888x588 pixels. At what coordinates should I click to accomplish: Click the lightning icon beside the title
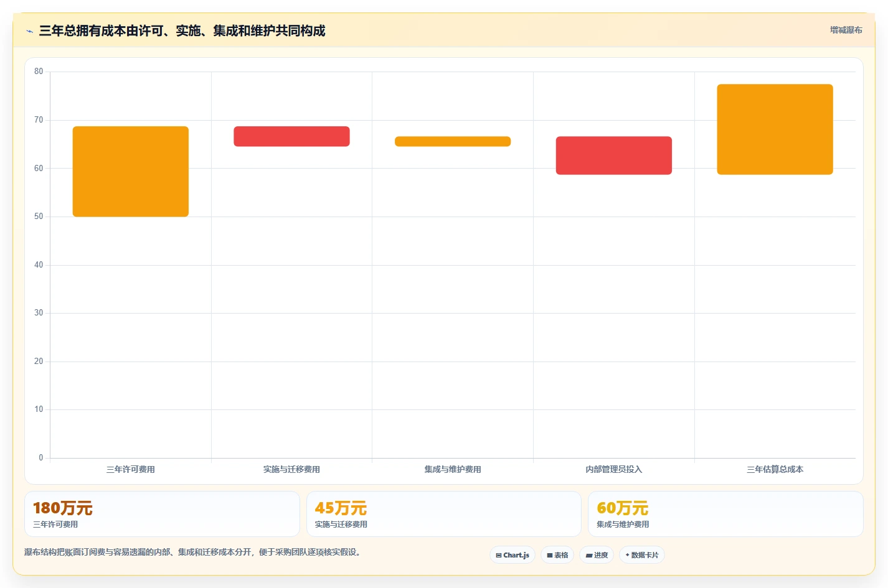click(29, 31)
